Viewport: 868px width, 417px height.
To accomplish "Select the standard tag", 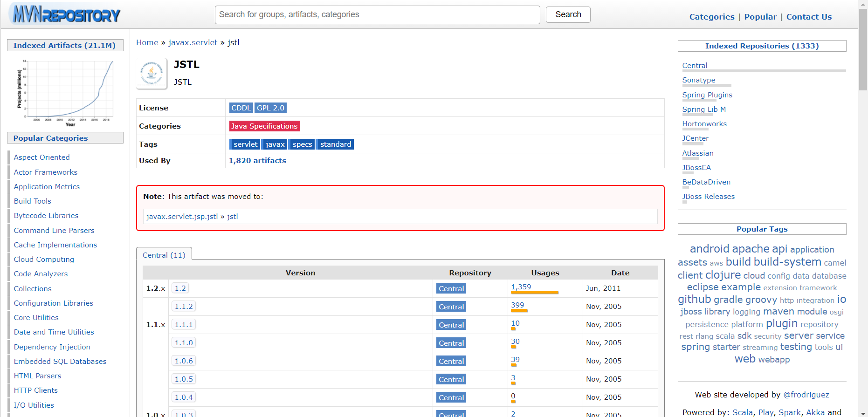I will pyautogui.click(x=335, y=144).
